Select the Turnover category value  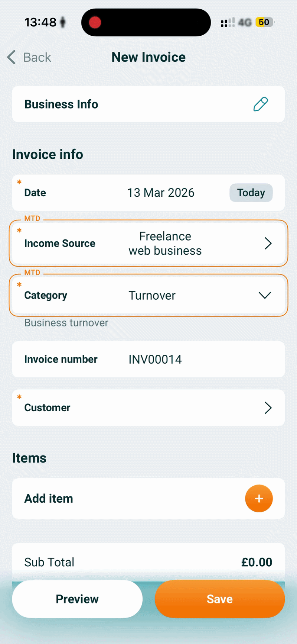pyautogui.click(x=152, y=295)
